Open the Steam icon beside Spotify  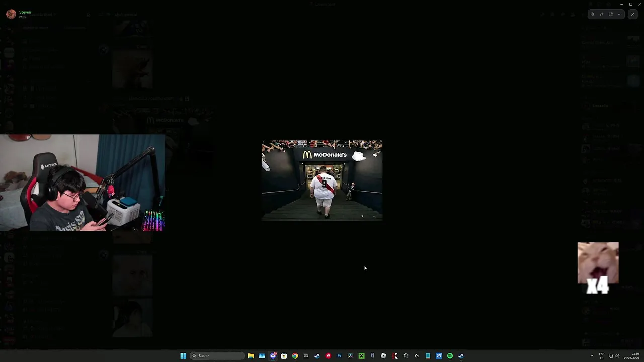461,356
